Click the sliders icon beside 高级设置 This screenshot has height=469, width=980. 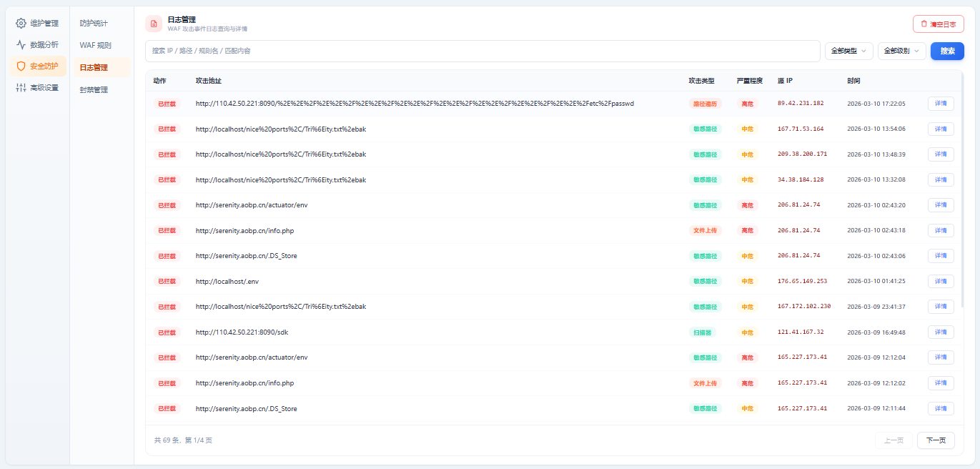coord(21,88)
